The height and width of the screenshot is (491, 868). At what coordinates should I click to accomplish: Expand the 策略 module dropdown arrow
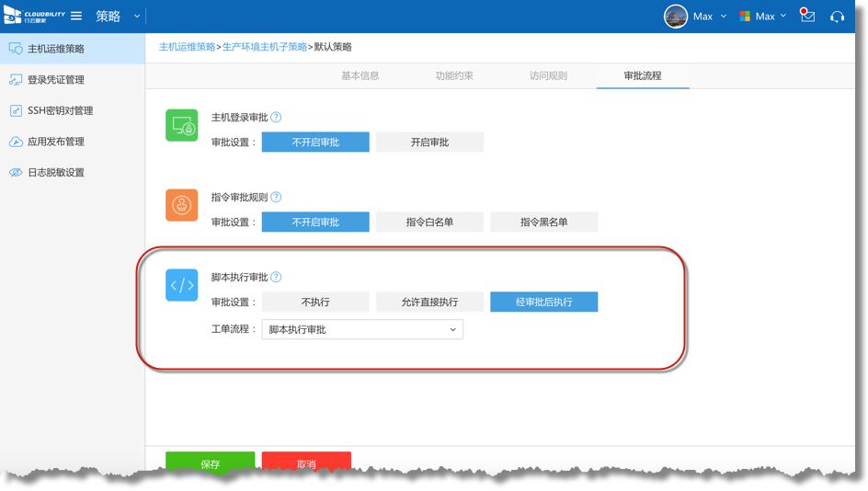tap(137, 16)
